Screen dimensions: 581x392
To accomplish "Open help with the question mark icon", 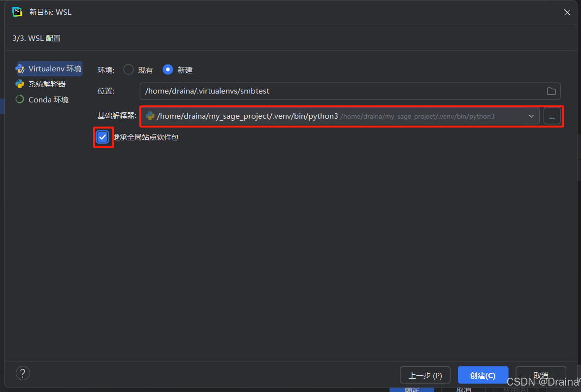I will tap(23, 373).
